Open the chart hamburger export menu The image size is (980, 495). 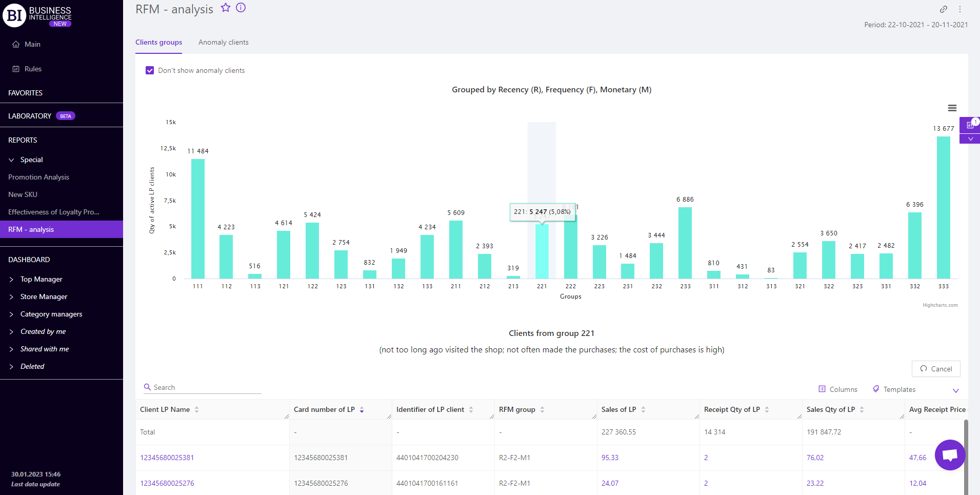click(x=952, y=108)
